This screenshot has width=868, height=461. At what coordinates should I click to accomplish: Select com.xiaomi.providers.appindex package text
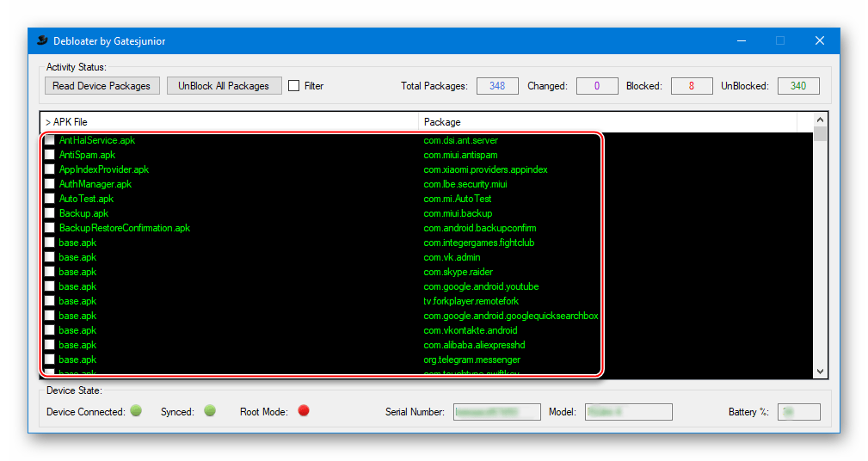485,169
